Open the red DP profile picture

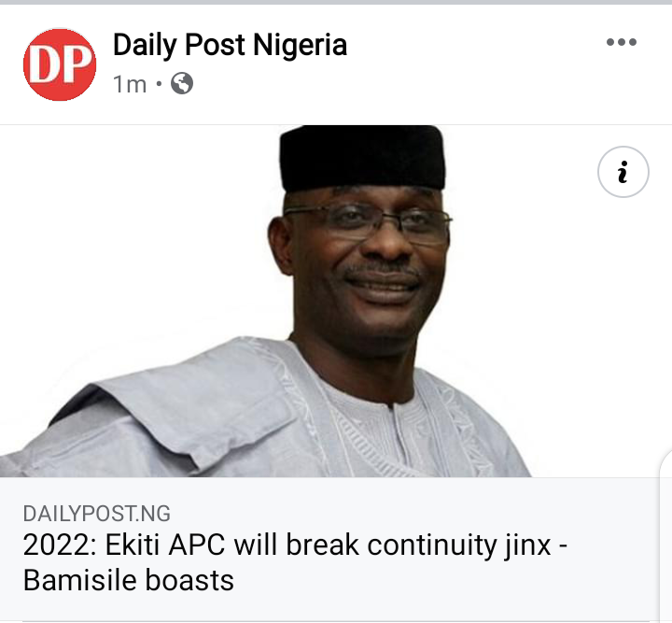60,64
